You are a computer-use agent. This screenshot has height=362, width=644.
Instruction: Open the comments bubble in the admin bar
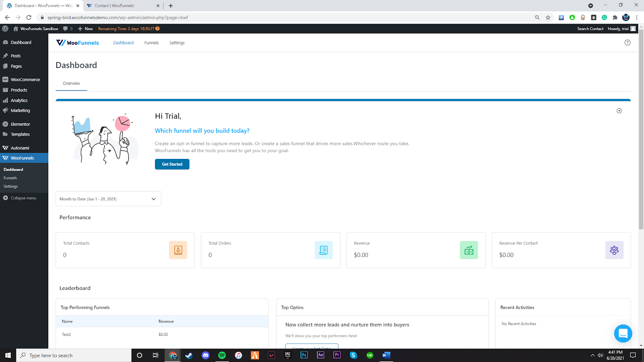[x=68, y=29]
